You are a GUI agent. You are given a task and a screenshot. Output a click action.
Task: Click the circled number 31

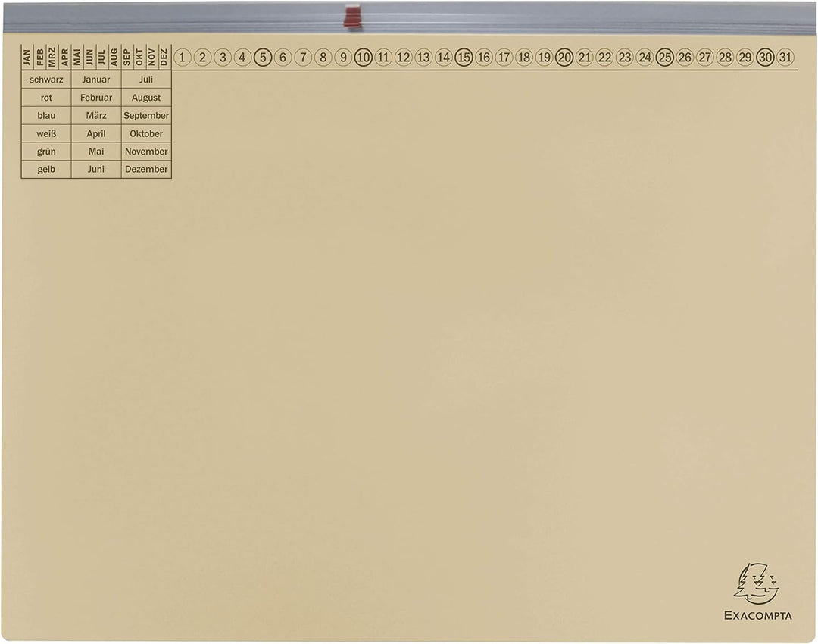tap(785, 58)
